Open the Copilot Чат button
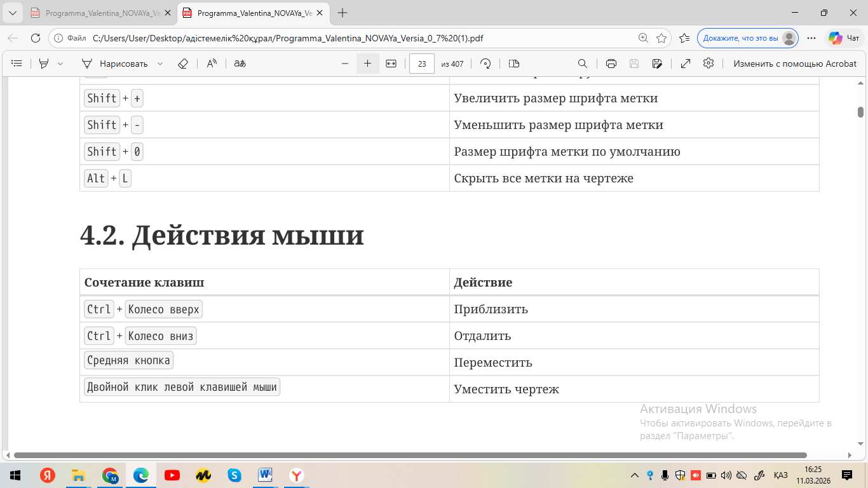This screenshot has height=488, width=868. [844, 38]
